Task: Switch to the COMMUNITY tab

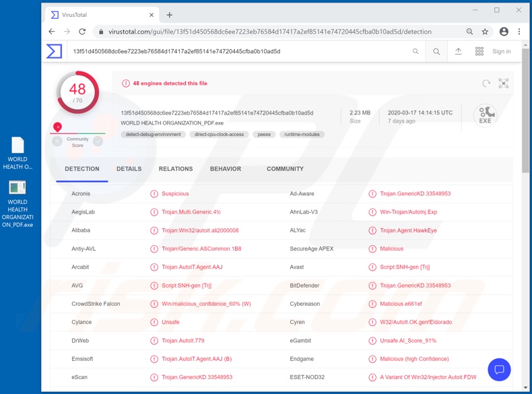Action: point(285,168)
